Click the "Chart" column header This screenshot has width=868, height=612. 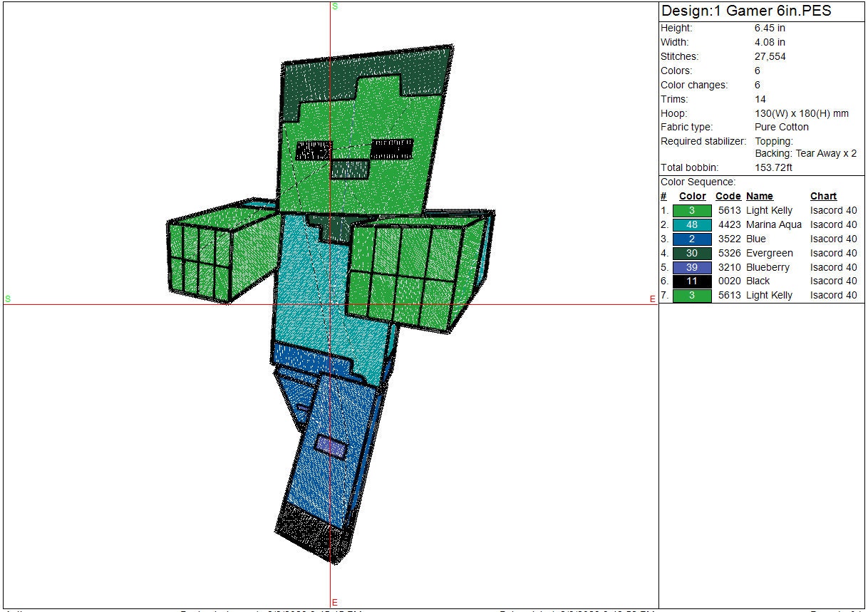click(x=823, y=196)
